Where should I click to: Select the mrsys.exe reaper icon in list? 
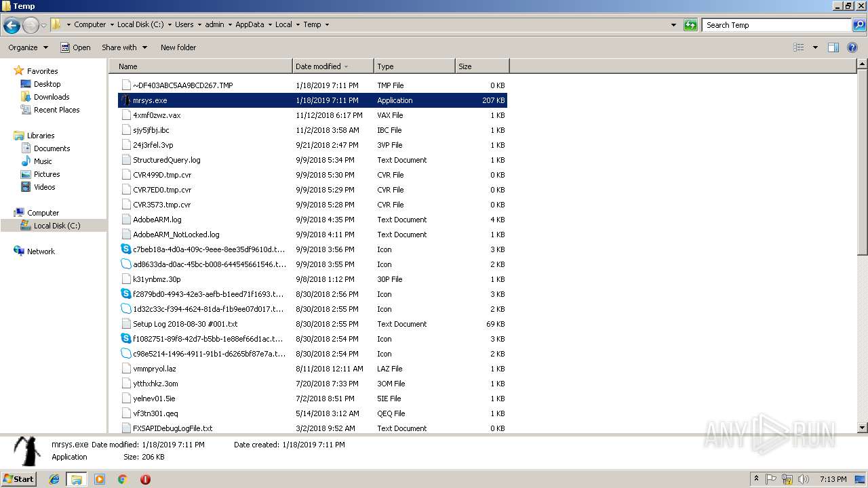point(125,100)
